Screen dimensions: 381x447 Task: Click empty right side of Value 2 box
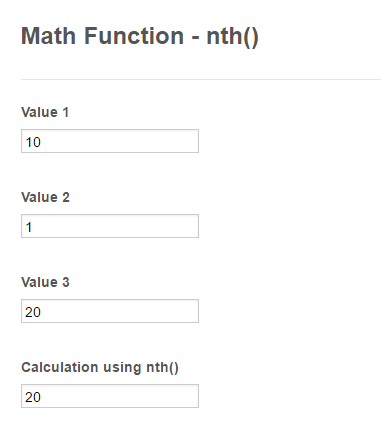click(x=150, y=226)
